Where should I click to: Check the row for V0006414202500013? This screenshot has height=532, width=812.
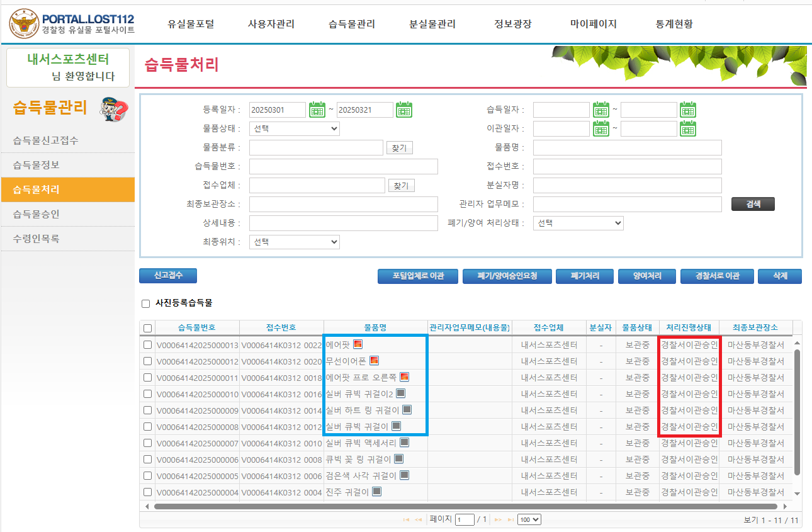tap(147, 345)
